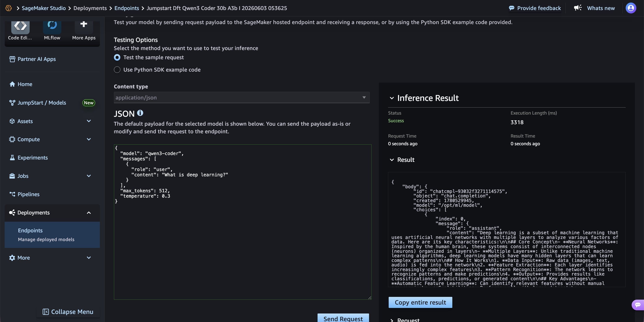Click the Jobs briefcase icon
644x322 pixels.
[x=12, y=176]
